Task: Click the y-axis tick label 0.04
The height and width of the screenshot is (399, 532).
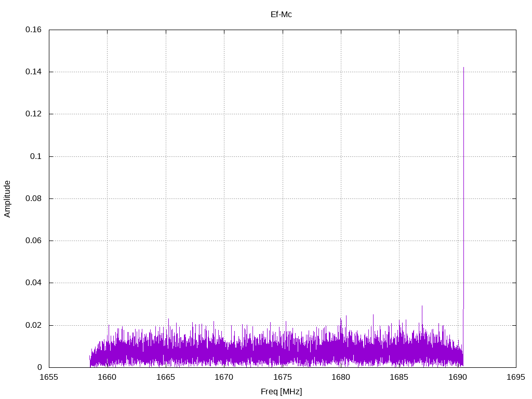Action: coord(33,283)
